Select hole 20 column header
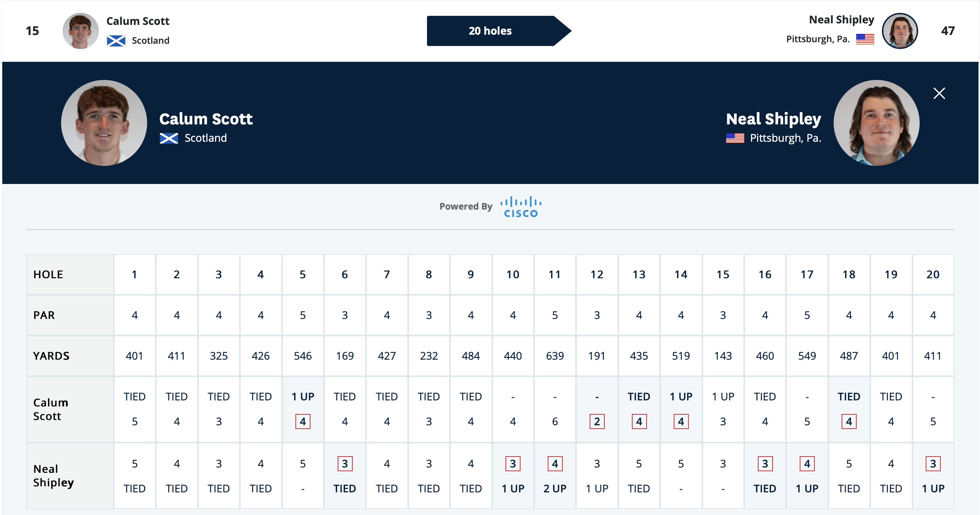The width and height of the screenshot is (980, 515). point(932,274)
